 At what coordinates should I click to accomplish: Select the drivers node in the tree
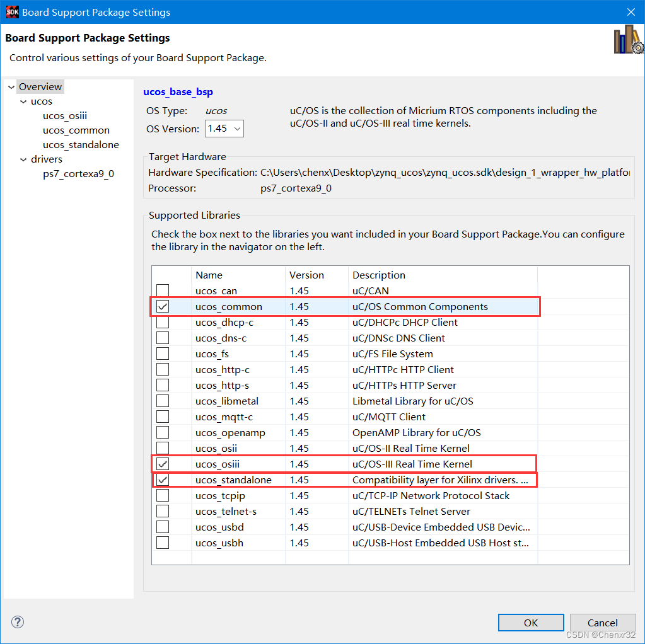[x=47, y=159]
